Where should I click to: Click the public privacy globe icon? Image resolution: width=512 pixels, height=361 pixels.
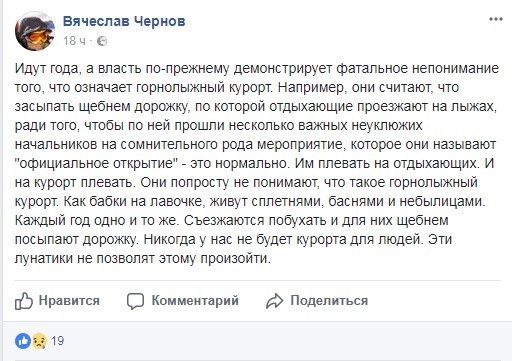(x=102, y=41)
